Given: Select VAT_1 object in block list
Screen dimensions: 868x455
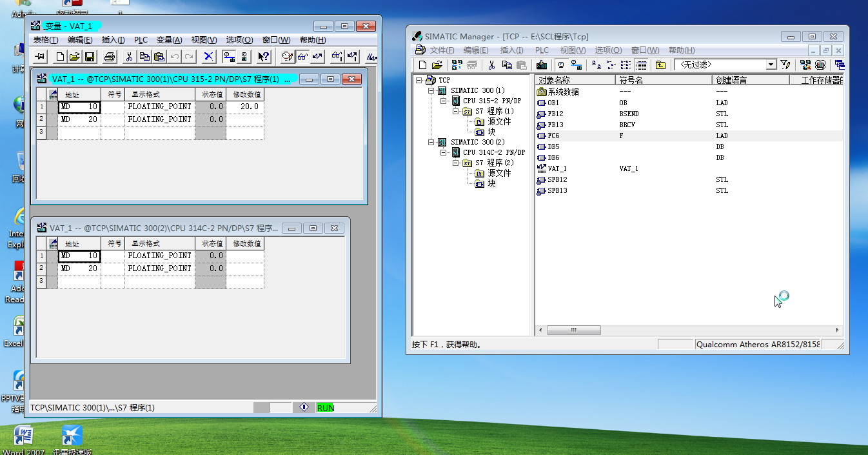Looking at the screenshot, I should pyautogui.click(x=557, y=168).
